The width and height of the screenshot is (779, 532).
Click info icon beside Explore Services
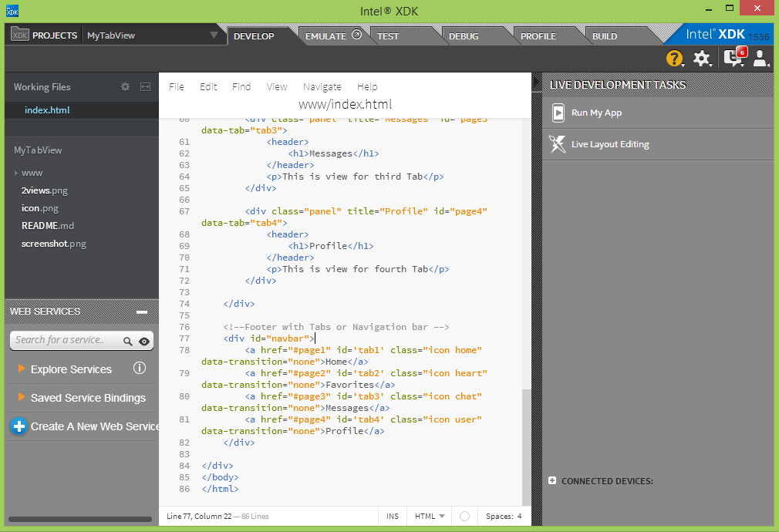coord(140,368)
